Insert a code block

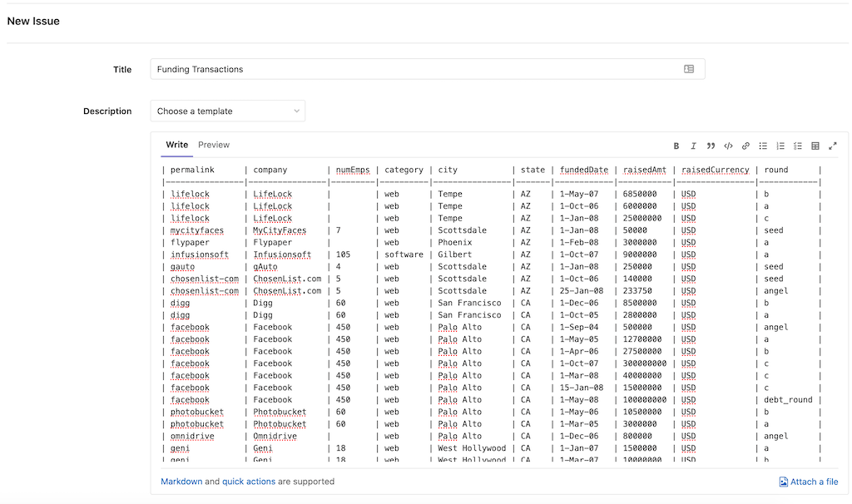point(728,145)
